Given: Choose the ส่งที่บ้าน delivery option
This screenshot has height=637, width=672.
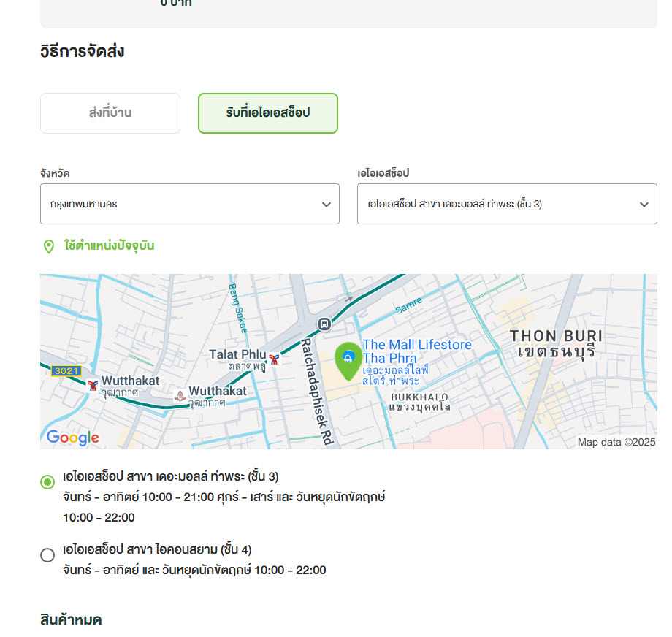Looking at the screenshot, I should tap(110, 113).
